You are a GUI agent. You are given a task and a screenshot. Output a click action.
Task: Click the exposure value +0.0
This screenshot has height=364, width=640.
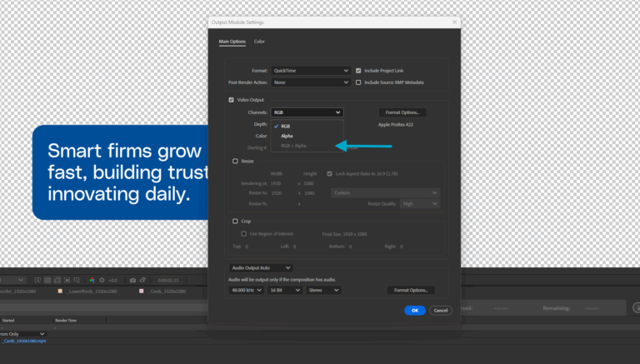[113, 281]
